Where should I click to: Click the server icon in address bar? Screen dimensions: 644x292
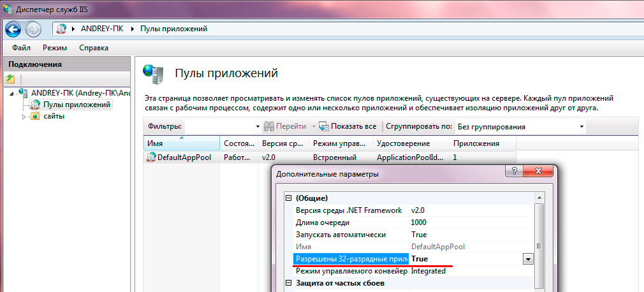coord(61,29)
